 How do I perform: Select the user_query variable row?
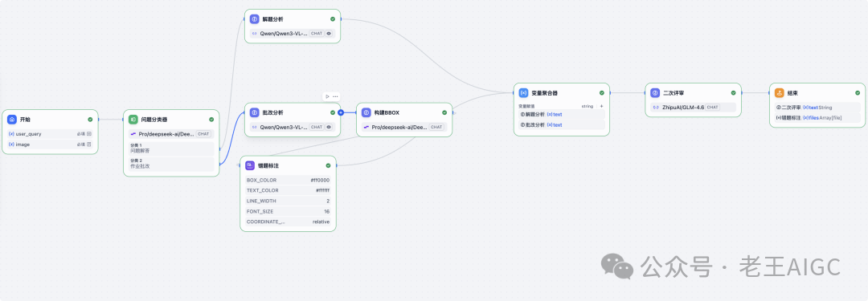tap(51, 134)
